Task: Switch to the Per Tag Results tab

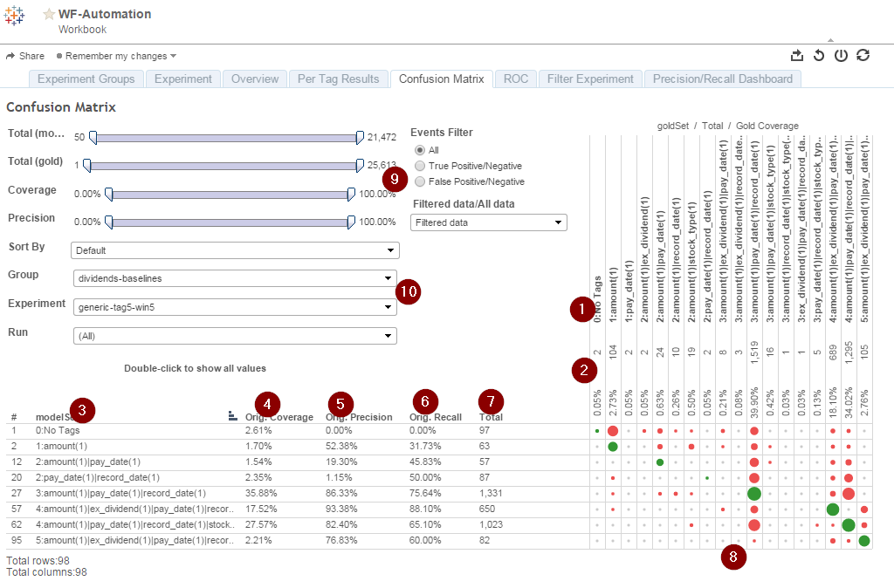Action: click(338, 79)
